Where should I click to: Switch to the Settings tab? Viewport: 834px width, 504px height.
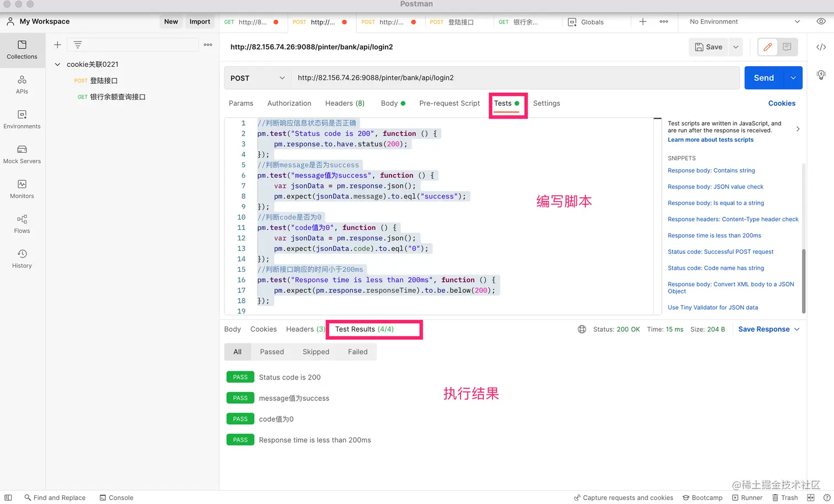tap(547, 103)
